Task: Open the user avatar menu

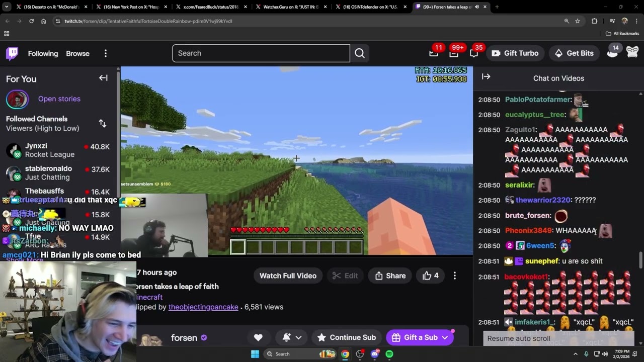Action: (x=632, y=52)
